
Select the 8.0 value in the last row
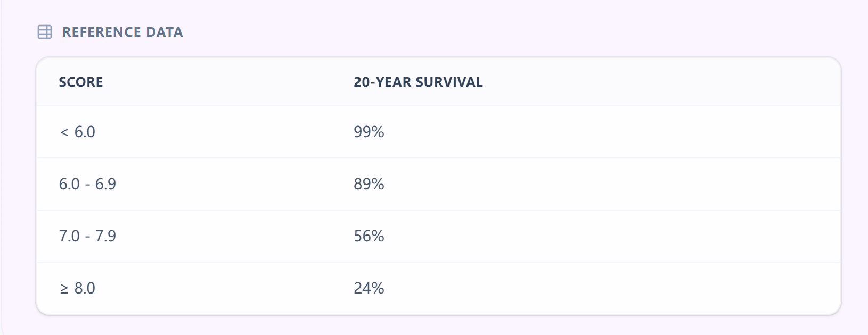[x=85, y=288]
